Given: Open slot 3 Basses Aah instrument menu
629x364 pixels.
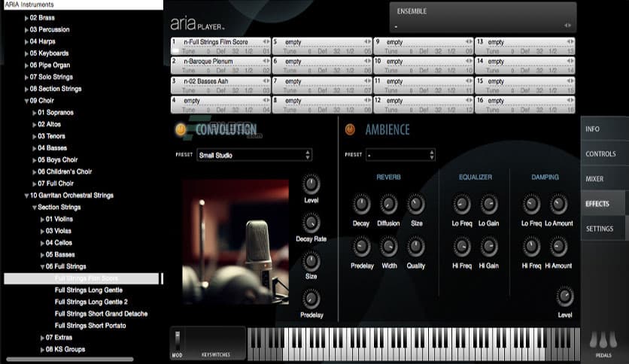Looking at the screenshot, I should [x=266, y=81].
